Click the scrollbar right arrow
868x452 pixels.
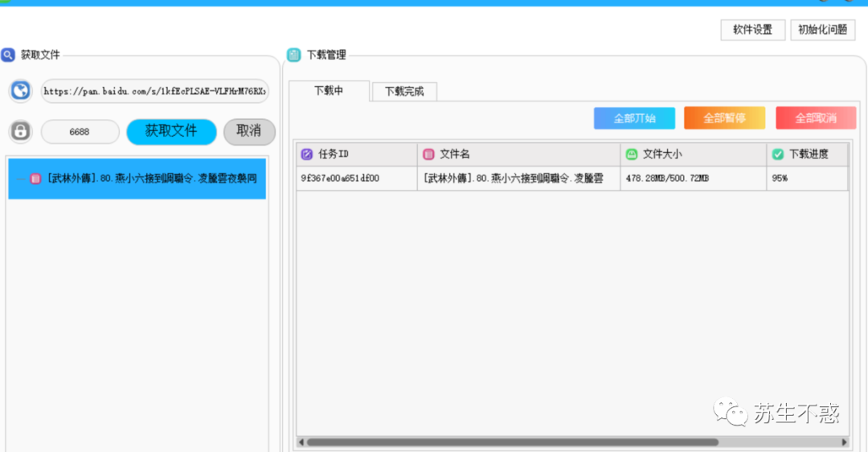(844, 442)
